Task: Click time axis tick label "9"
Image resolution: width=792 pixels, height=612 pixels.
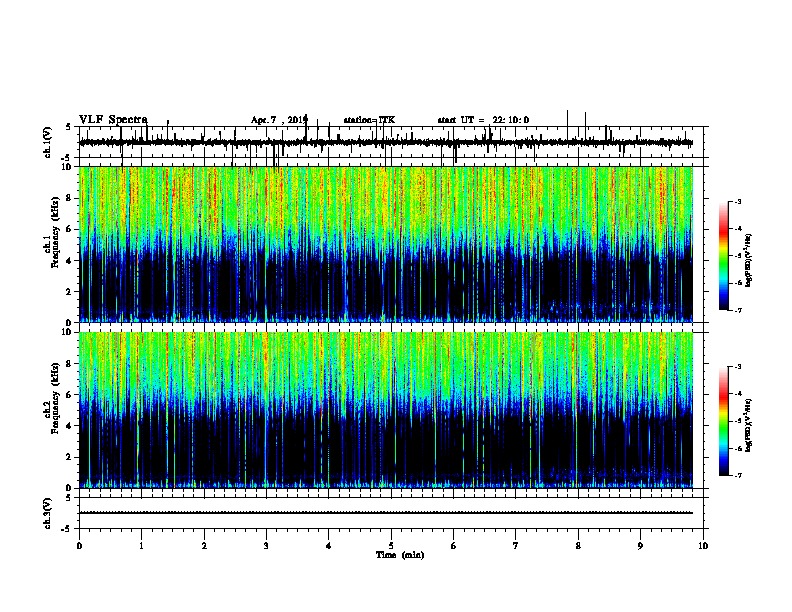Action: pos(640,546)
